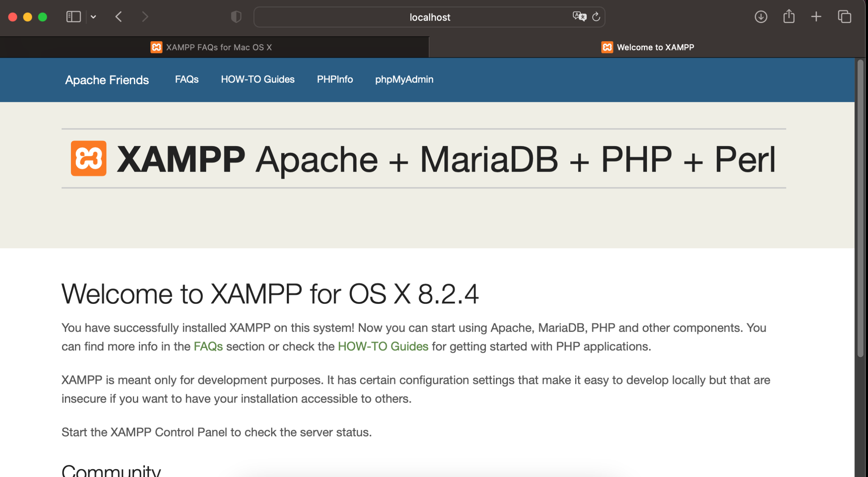The image size is (868, 477).
Task: Follow the green FAQs link in paragraph
Action: 208,346
